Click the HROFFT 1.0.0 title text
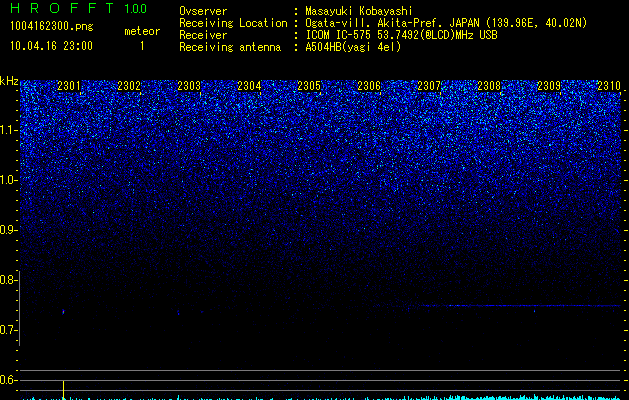The width and height of the screenshot is (629, 400). coord(78,8)
